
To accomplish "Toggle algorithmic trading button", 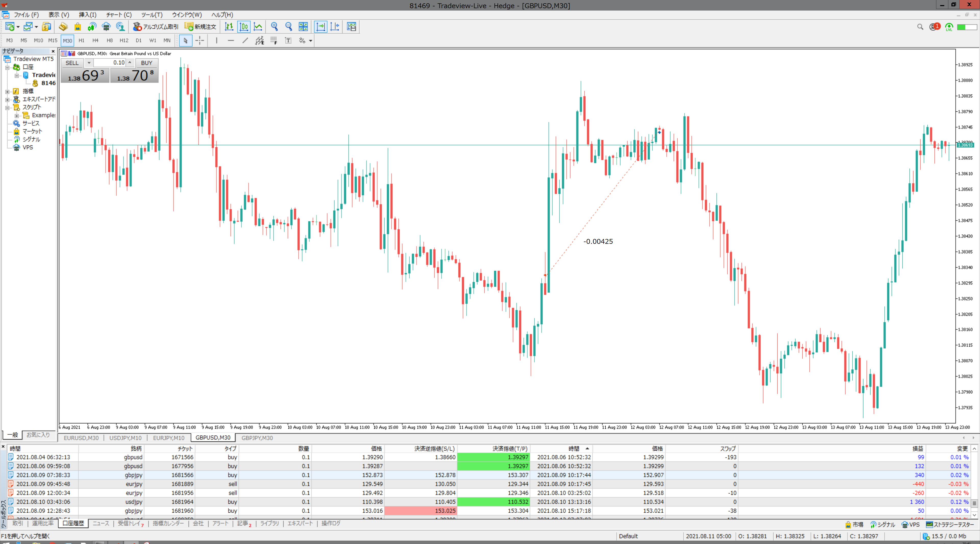I will pos(156,27).
